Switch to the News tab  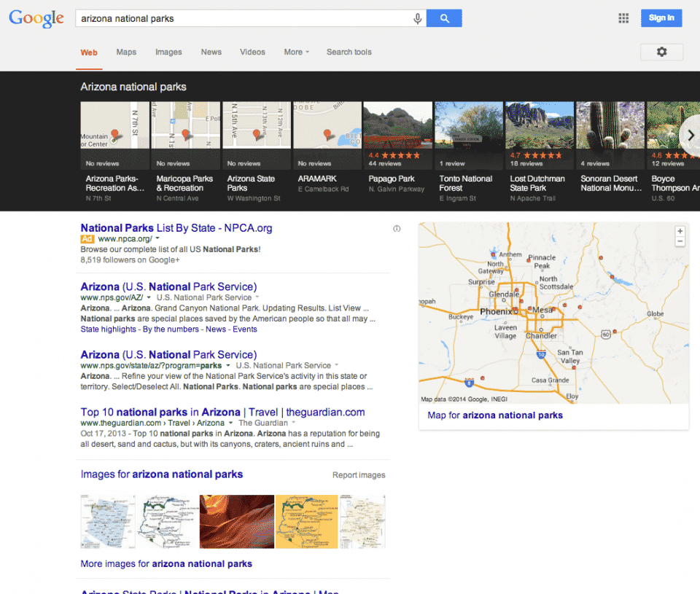click(211, 52)
